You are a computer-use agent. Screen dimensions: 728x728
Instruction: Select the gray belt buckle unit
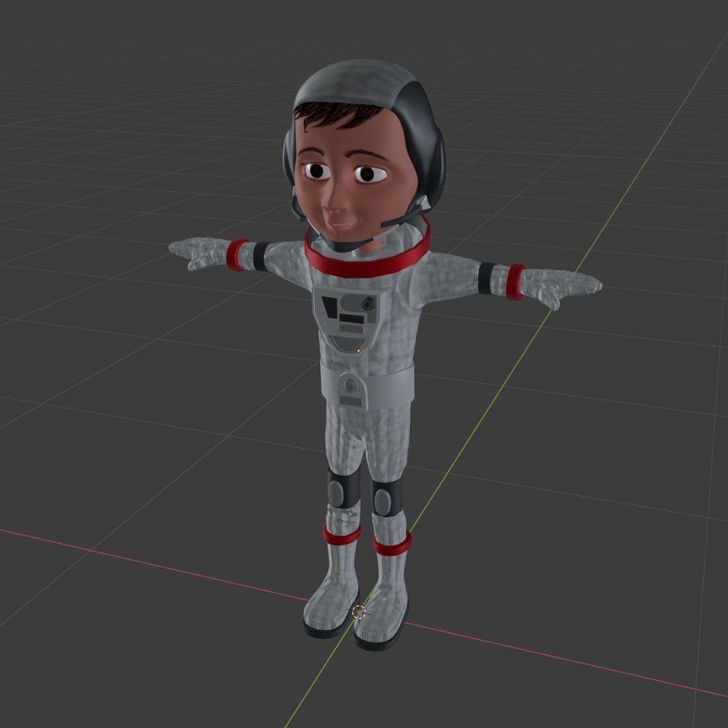(351, 390)
